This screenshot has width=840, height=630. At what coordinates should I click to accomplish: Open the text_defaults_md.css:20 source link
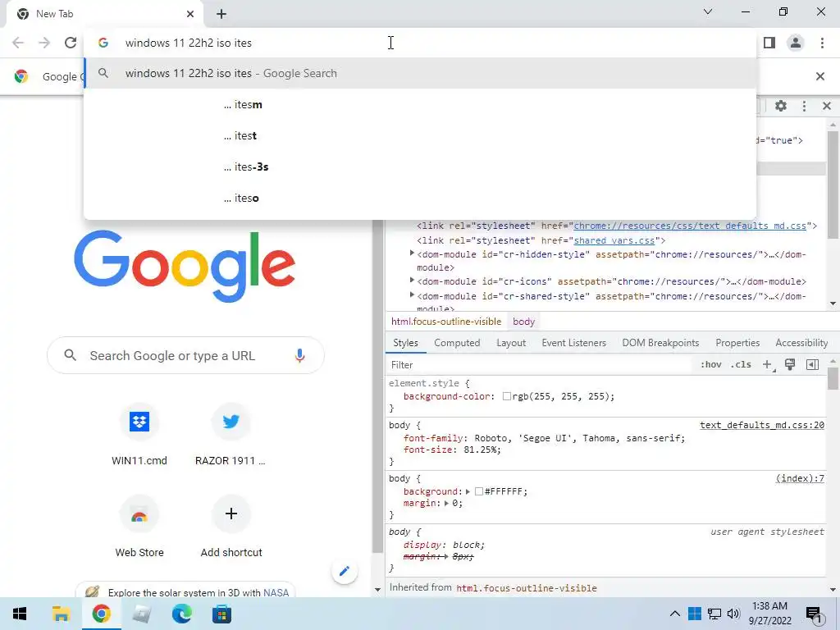762,425
